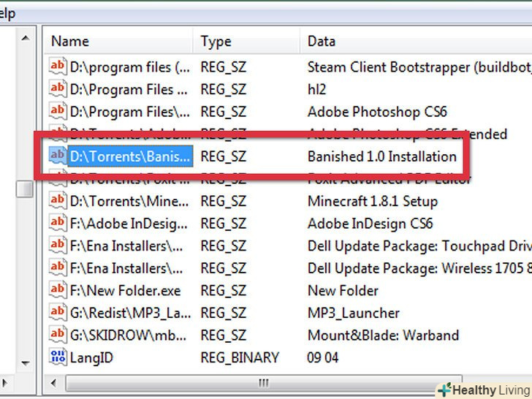
Task: Select the string icon for Steam Client Bootstrapper row
Action: 57,66
